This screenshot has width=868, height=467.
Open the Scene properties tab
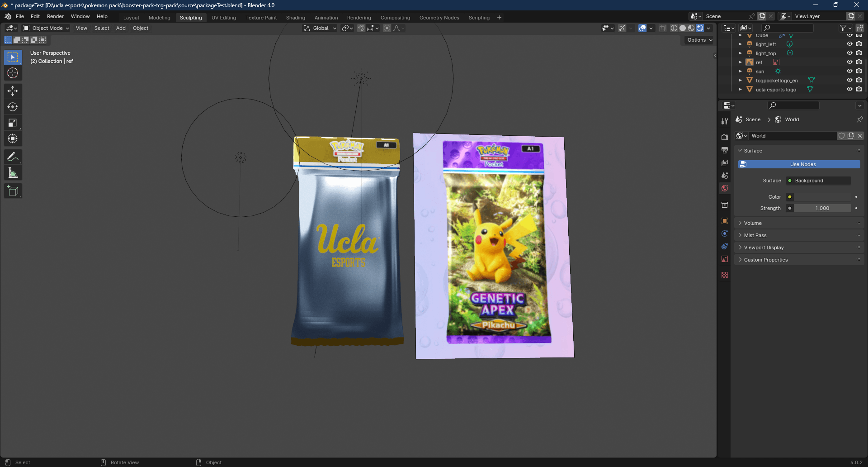coord(725,175)
